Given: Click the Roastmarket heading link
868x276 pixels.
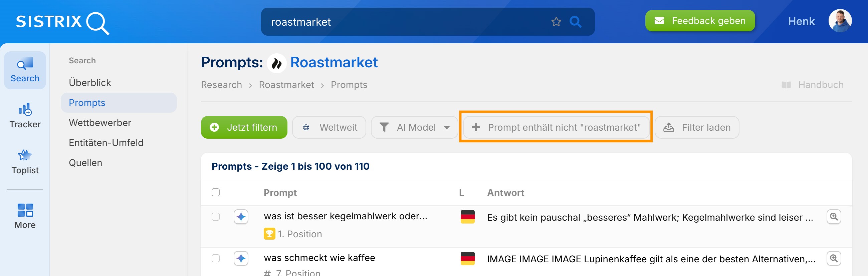Looking at the screenshot, I should (x=334, y=63).
